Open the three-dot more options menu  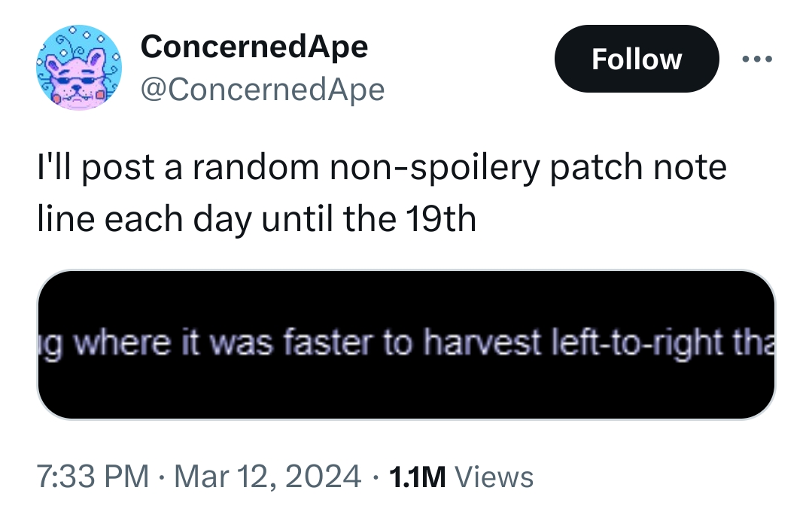[x=756, y=59]
